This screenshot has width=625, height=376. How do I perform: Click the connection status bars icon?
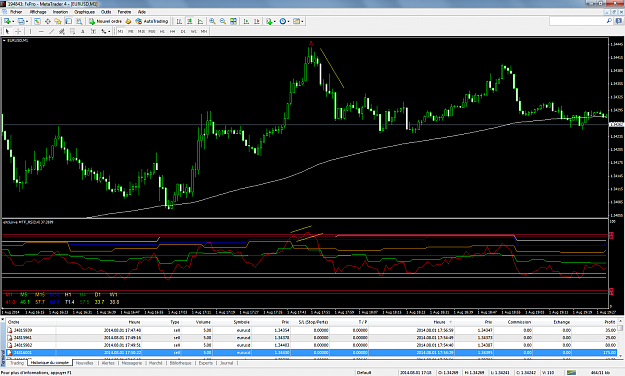pos(571,372)
